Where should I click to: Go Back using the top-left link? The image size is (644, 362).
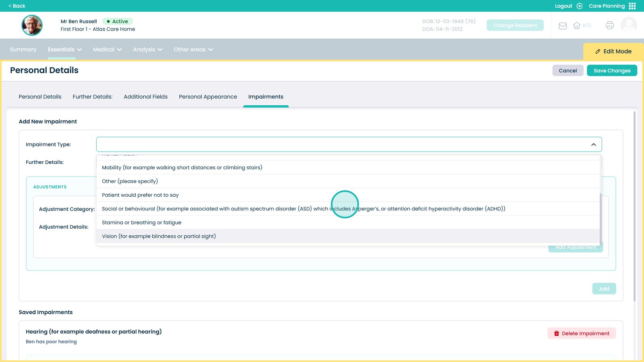click(17, 6)
